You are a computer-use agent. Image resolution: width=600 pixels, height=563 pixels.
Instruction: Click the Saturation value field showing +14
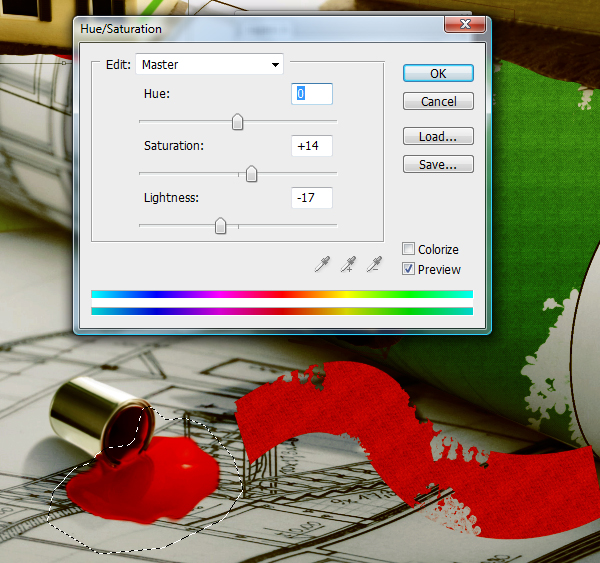coord(312,146)
